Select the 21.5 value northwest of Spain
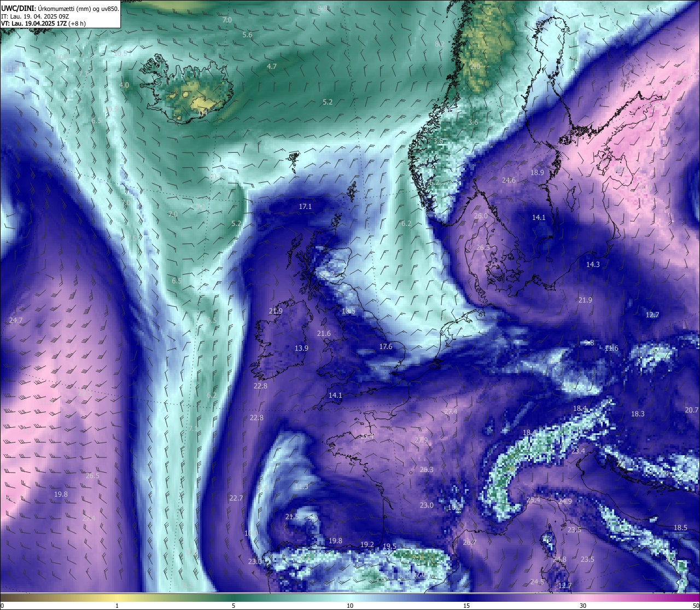This screenshot has width=700, height=610. 291,516
